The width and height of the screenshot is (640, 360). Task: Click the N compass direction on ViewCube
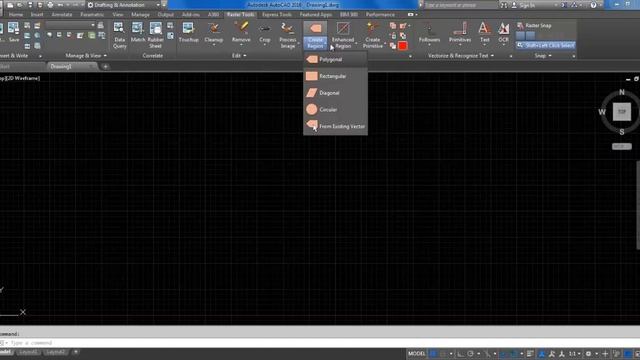click(x=622, y=92)
